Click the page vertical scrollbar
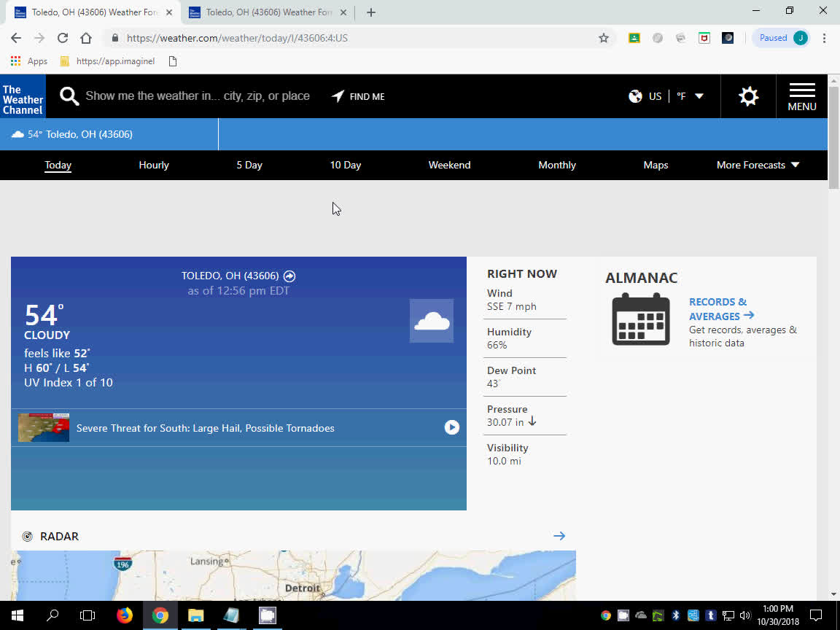Screen dimensions: 840x630 coord(833,365)
